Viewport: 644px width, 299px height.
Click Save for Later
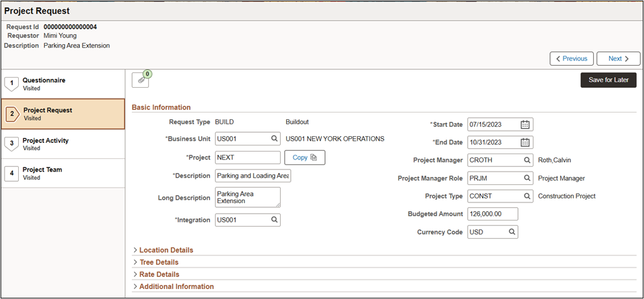tap(608, 80)
